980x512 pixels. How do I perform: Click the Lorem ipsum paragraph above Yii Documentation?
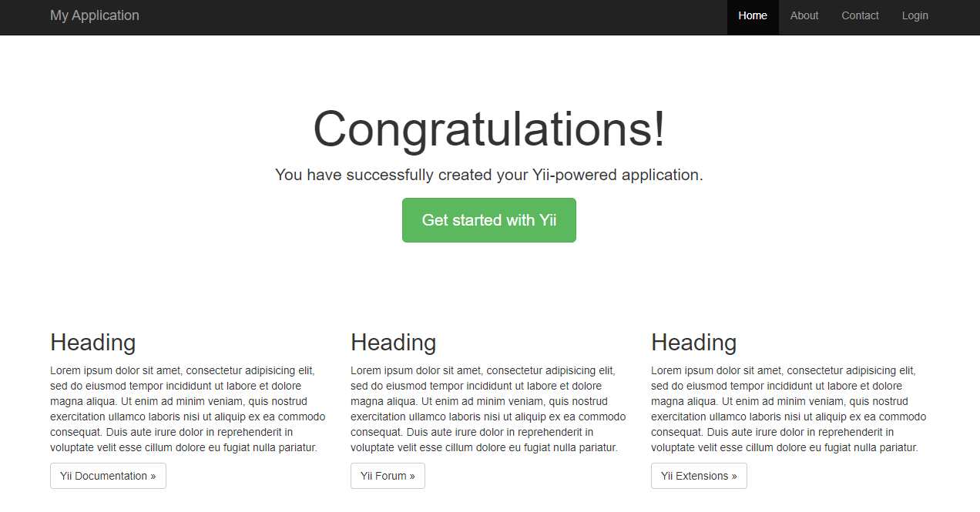click(x=187, y=409)
